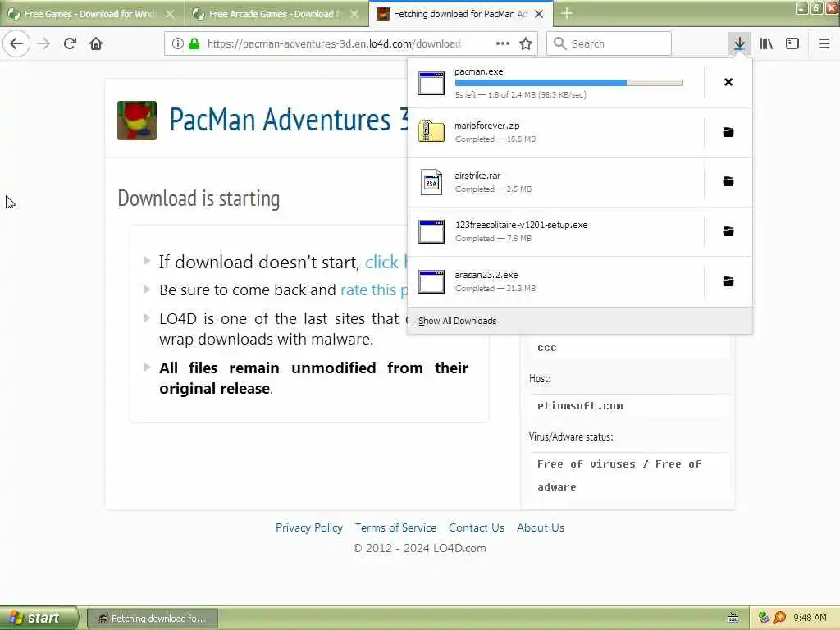Open folder containing arasan23.2.exe

pos(728,281)
